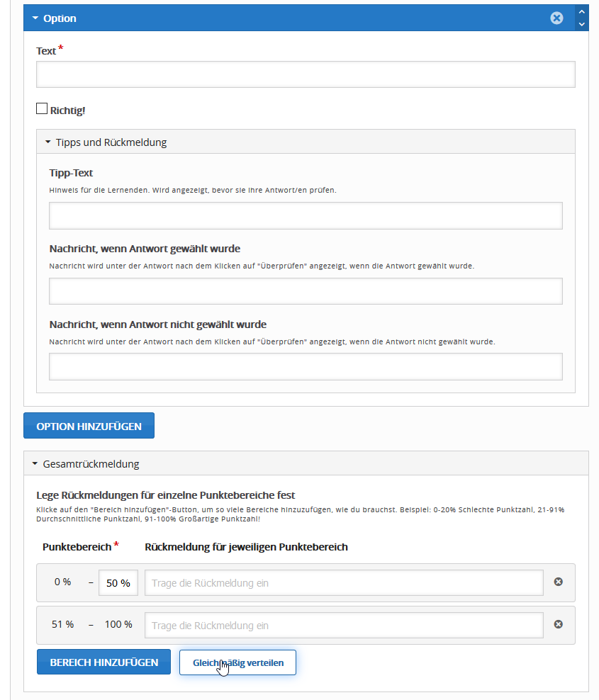Collapse the Option panel header

tap(60, 18)
